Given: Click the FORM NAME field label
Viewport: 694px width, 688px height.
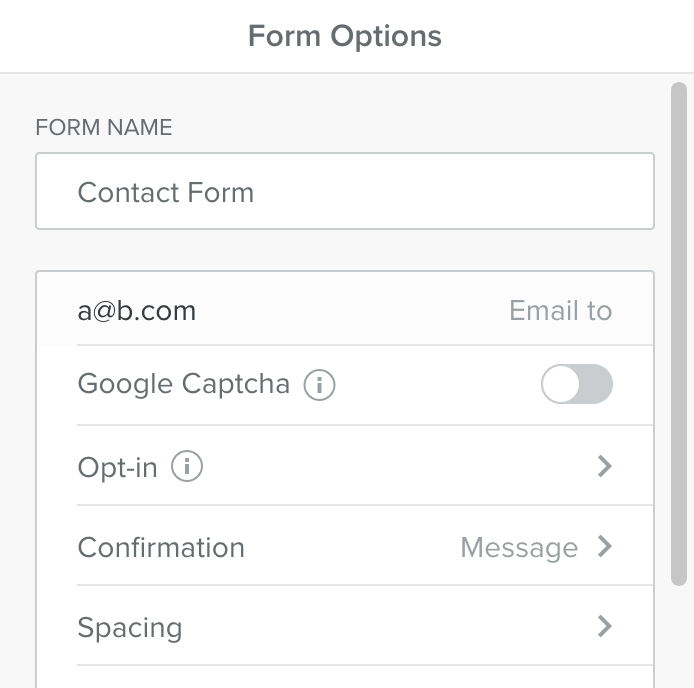Looking at the screenshot, I should 104,128.
